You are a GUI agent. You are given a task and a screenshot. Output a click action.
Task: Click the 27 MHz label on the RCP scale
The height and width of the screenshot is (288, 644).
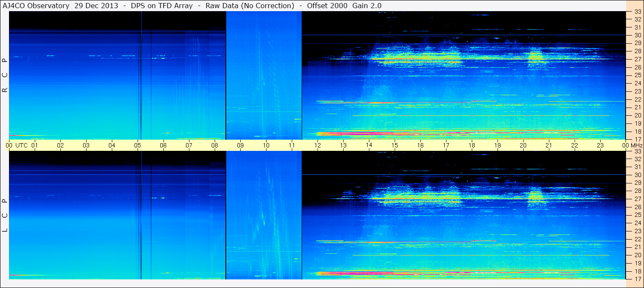(638, 59)
